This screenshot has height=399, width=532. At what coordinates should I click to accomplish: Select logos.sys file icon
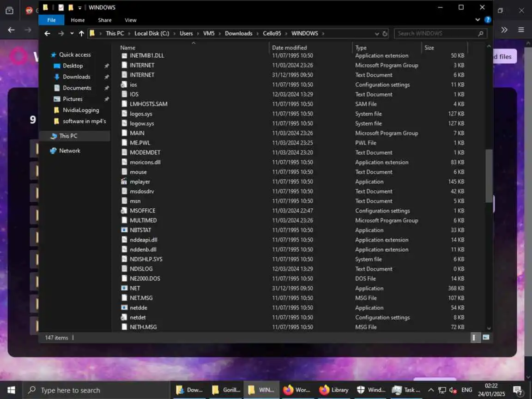pyautogui.click(x=124, y=114)
